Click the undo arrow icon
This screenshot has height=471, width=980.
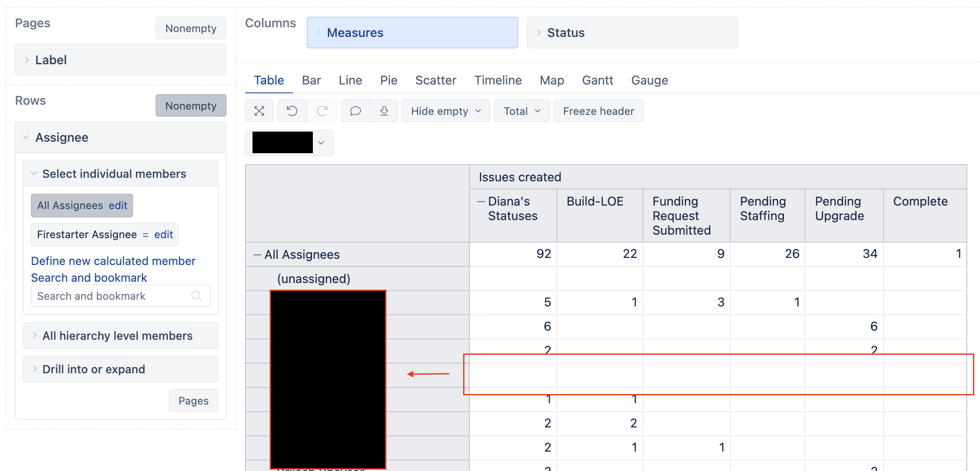point(292,111)
